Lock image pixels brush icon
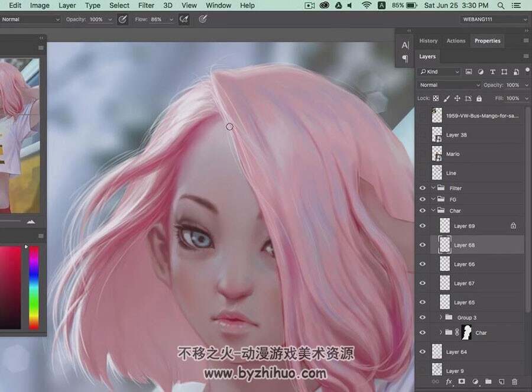The width and height of the screenshot is (532, 392). pyautogui.click(x=446, y=98)
